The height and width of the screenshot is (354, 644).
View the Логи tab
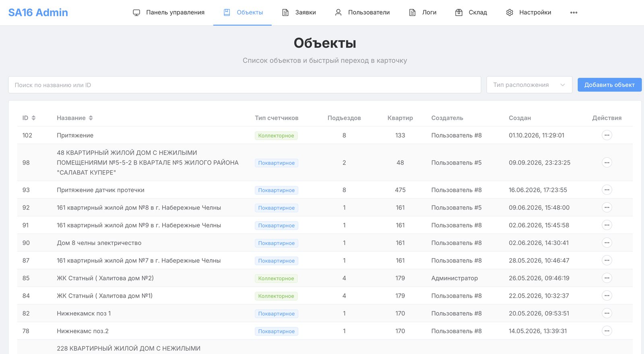(423, 12)
